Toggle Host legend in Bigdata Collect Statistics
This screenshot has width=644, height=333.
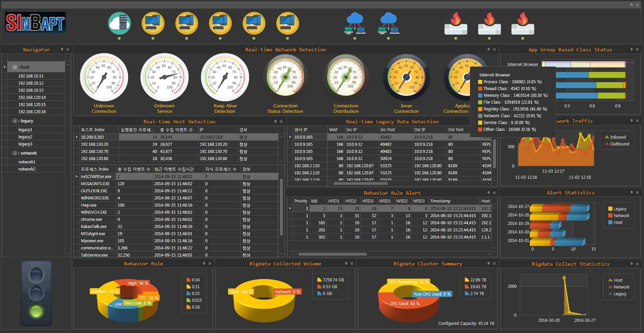click(x=615, y=280)
